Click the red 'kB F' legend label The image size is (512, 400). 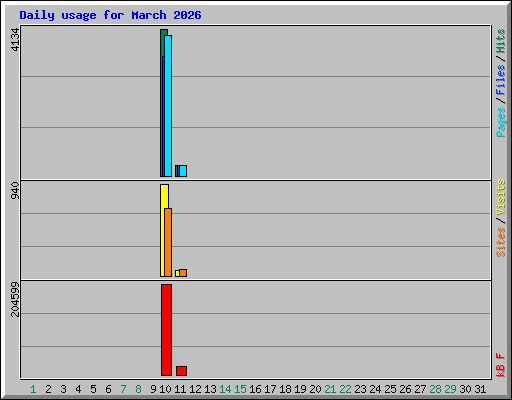point(500,365)
